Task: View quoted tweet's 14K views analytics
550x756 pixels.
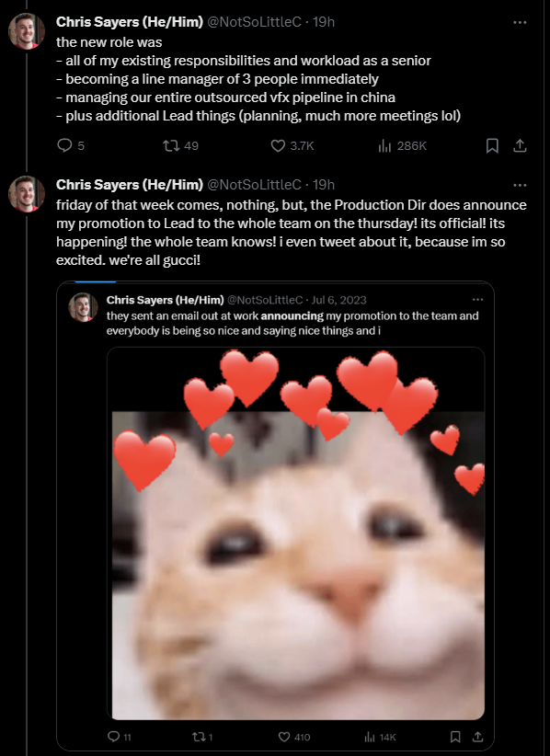Action: coord(370,737)
